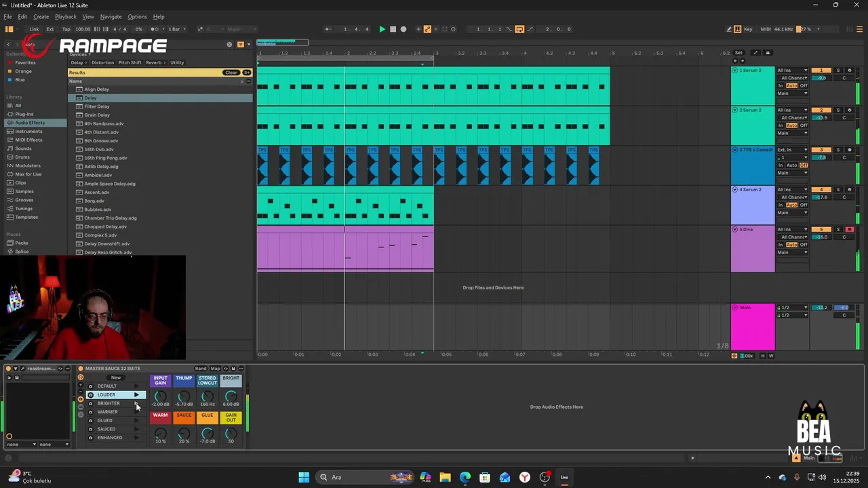Screen dimensions: 868x488
Task: Fold the 1 Serum 2 track
Action: pyautogui.click(x=735, y=70)
